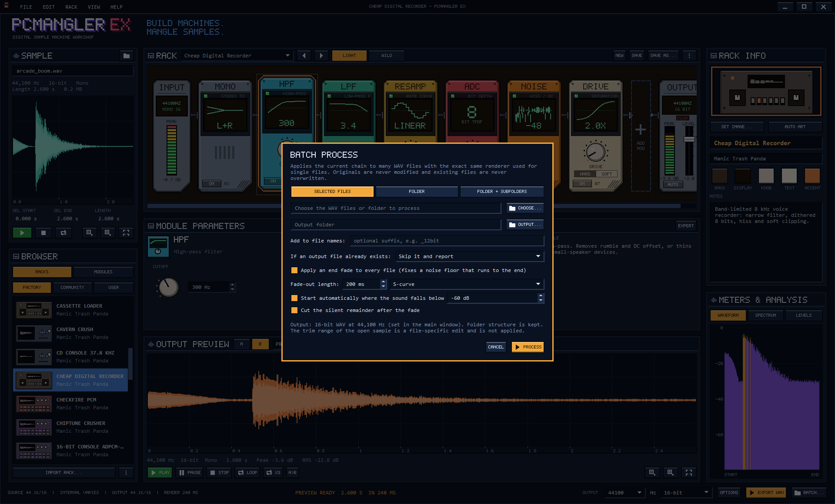Show Spectrum tab in meters

[765, 315]
